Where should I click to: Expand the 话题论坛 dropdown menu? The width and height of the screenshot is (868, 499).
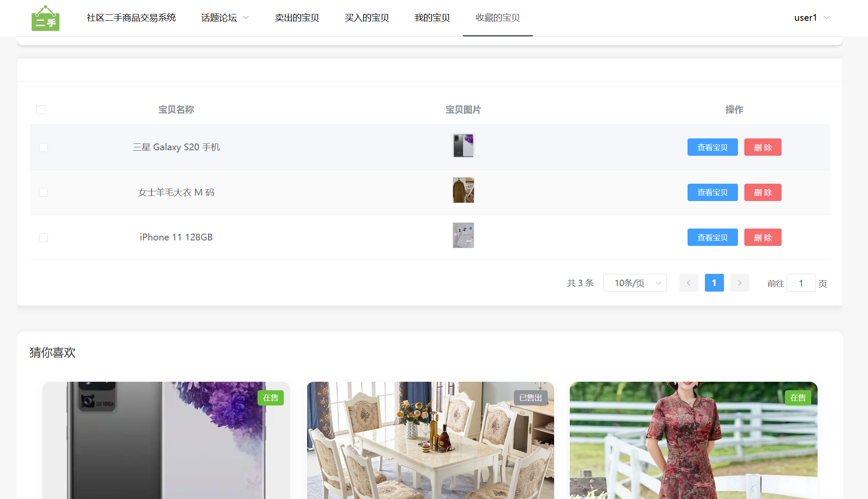pos(225,18)
